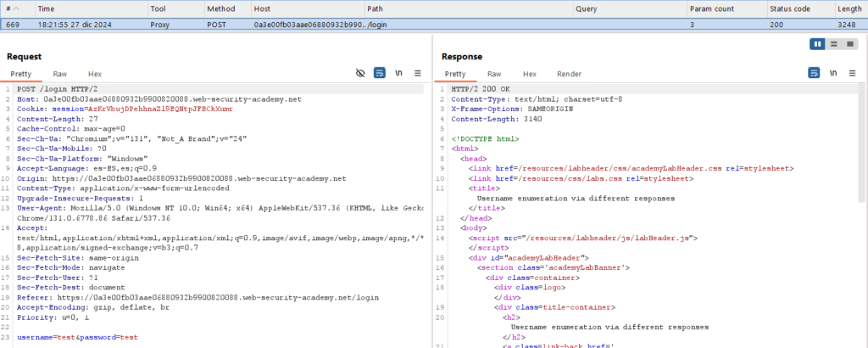Click length value 3248 in history row
This screenshot has width=868, height=348.
(x=848, y=25)
